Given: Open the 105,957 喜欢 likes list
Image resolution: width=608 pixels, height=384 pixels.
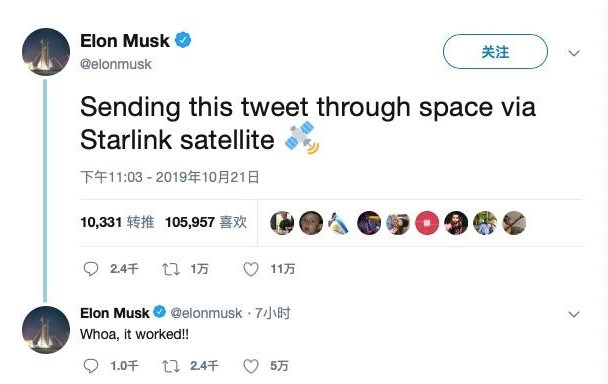Looking at the screenshot, I should (x=206, y=222).
